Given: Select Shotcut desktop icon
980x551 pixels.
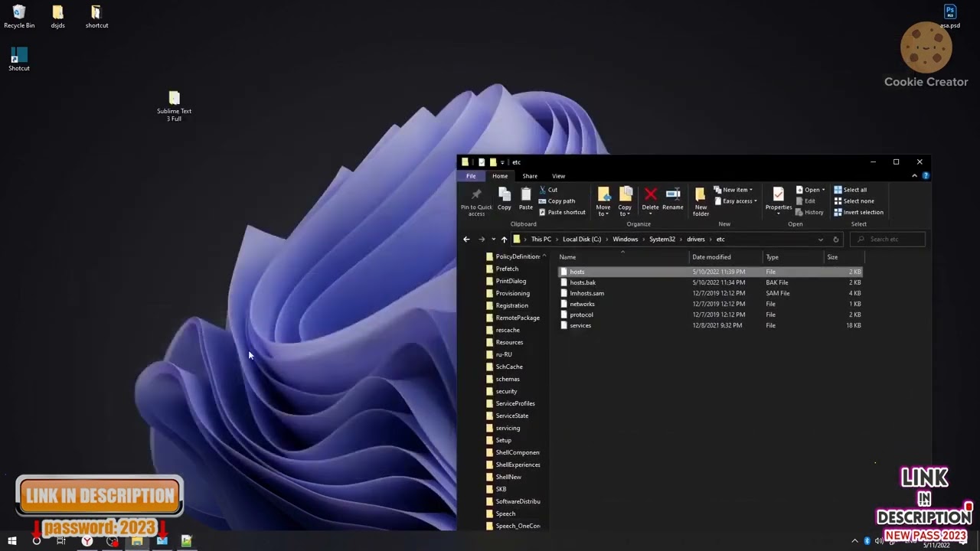Looking at the screenshot, I should pyautogui.click(x=19, y=60).
